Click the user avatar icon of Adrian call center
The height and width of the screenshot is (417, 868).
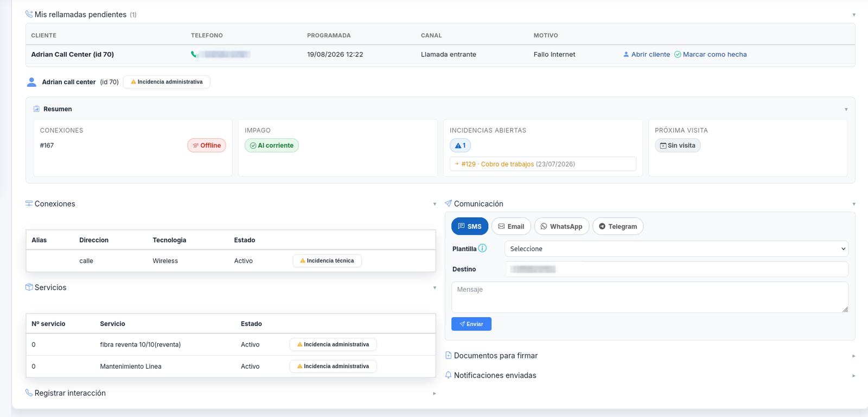tap(31, 82)
